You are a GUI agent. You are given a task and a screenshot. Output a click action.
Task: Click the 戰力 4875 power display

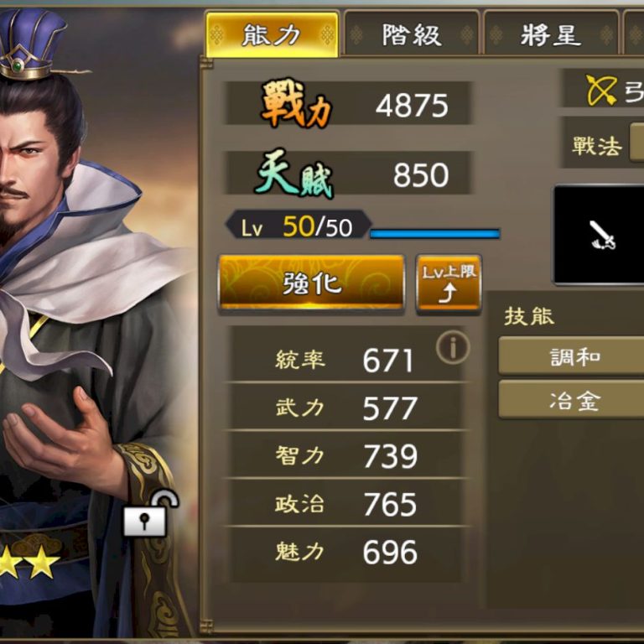point(347,102)
